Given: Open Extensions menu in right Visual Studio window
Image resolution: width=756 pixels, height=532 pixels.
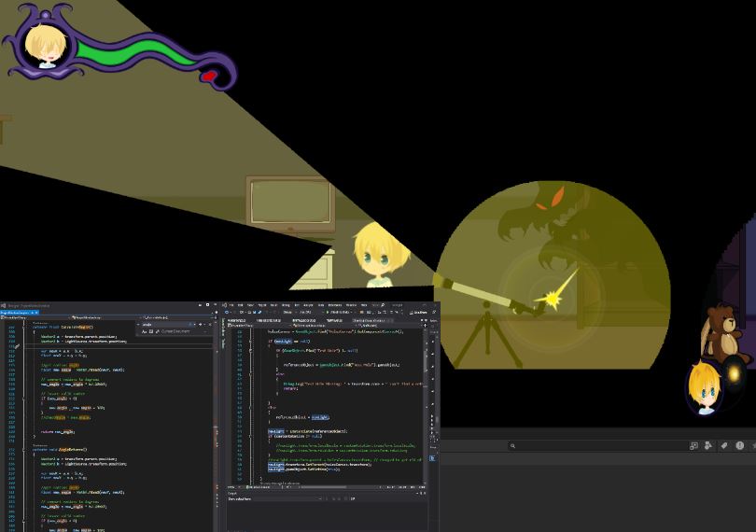Looking at the screenshot, I should point(335,305).
